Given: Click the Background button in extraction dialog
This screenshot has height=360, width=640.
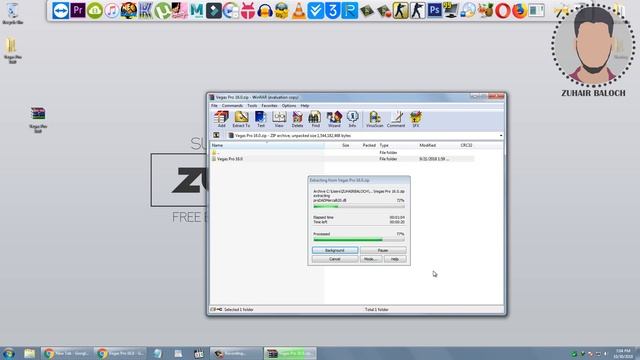Looking at the screenshot, I should coord(335,250).
